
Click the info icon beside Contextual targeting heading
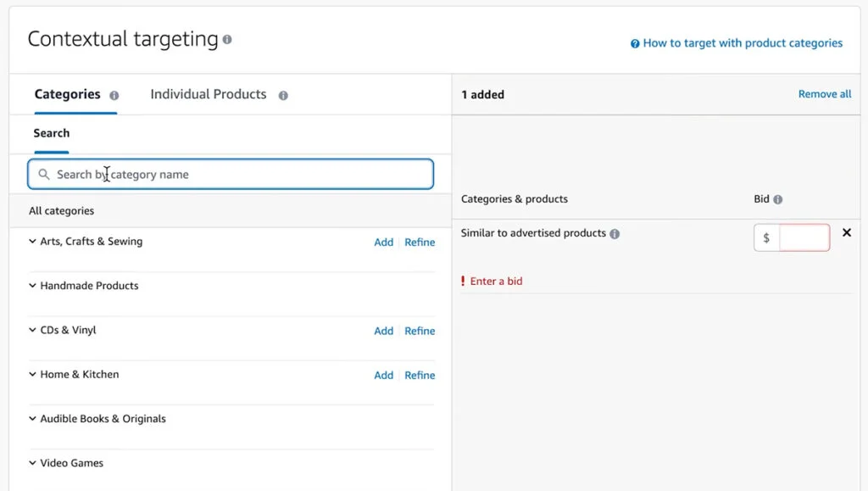coord(227,38)
